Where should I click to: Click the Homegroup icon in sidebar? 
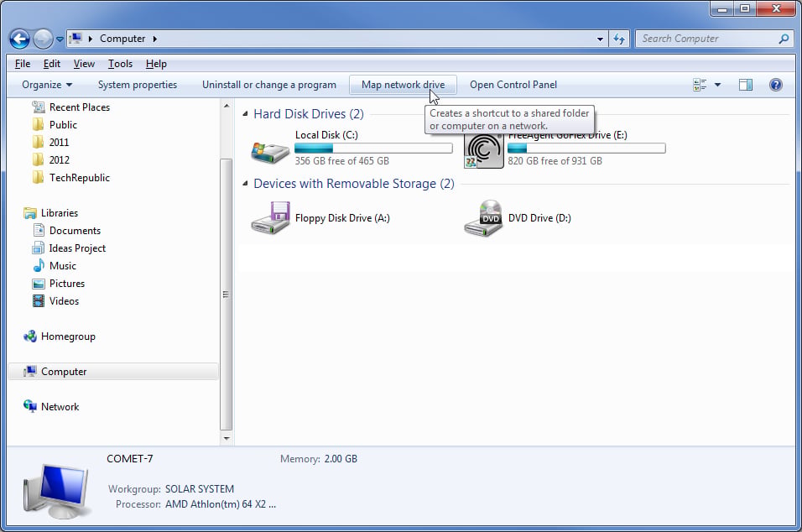tap(30, 336)
